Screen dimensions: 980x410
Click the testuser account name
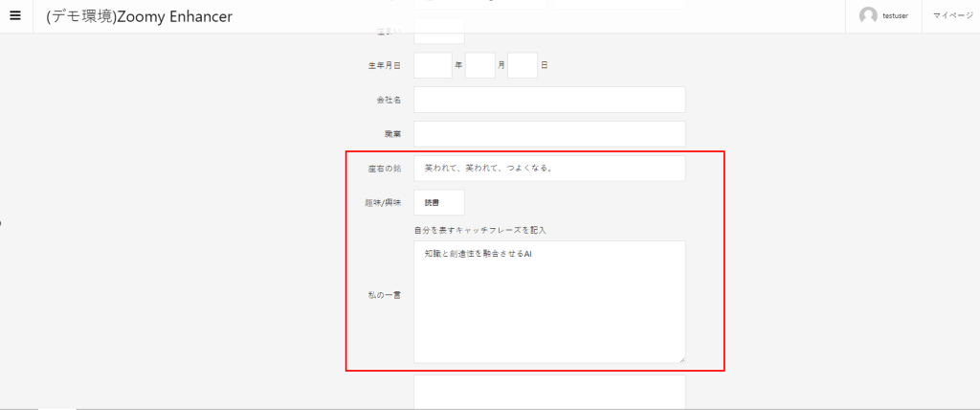click(895, 16)
